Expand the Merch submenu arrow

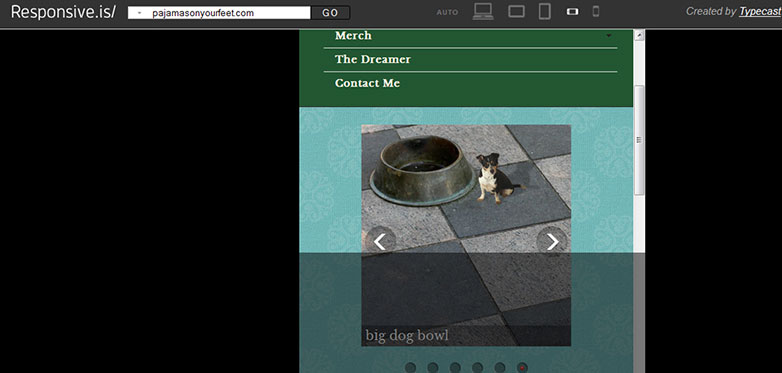tap(608, 36)
